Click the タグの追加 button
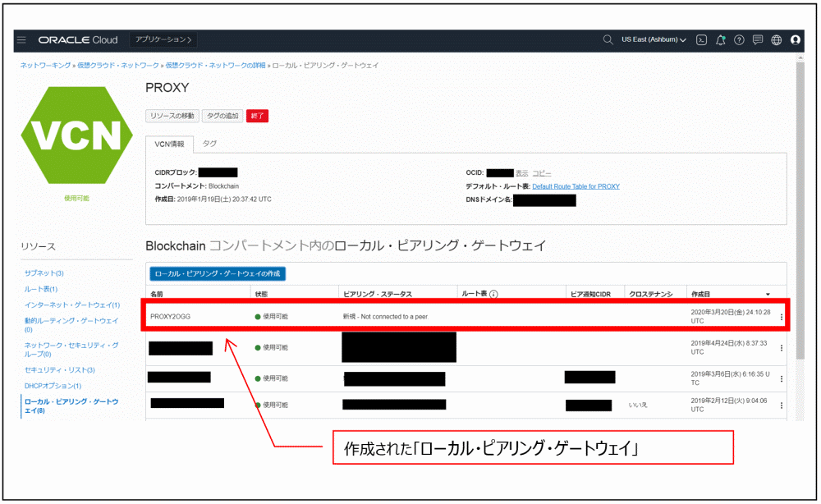Image resolution: width=821 pixels, height=504 pixels. pyautogui.click(x=222, y=116)
